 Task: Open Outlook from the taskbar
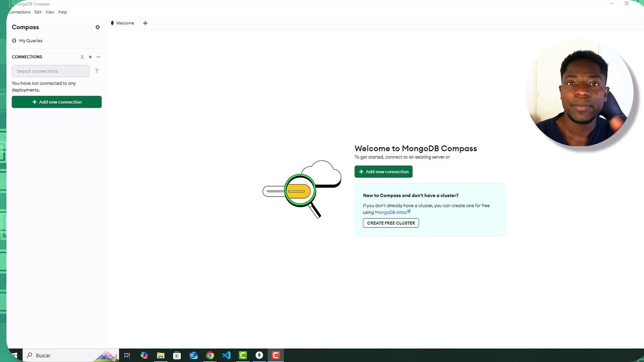pyautogui.click(x=194, y=355)
